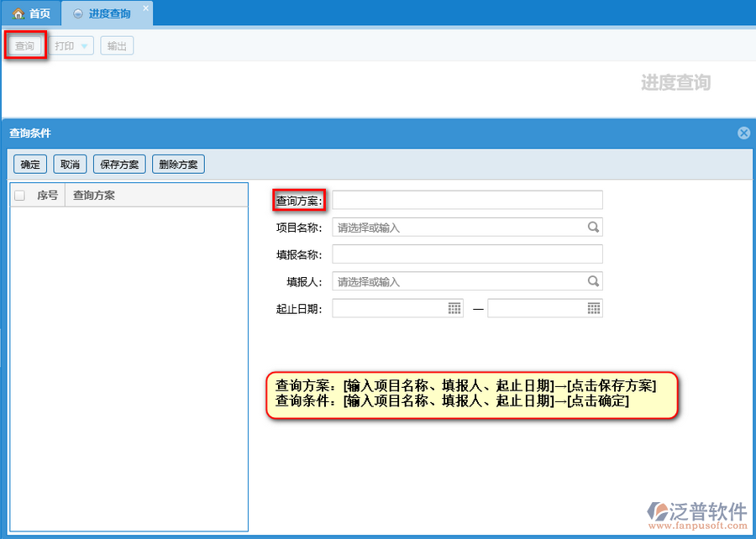756x539 pixels.
Task: Click the 序号 column header
Action: pos(47,196)
